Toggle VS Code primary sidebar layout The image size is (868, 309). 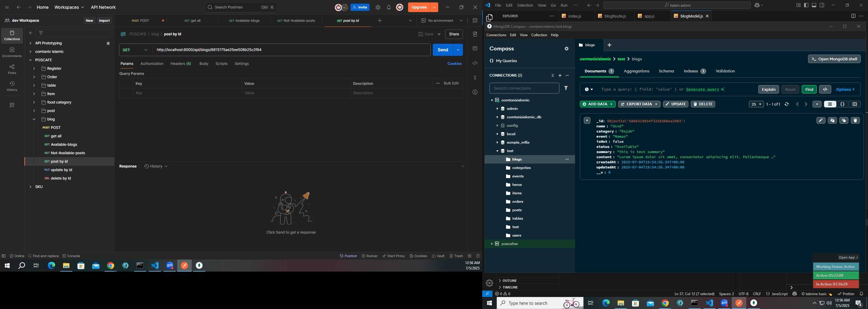point(806,5)
